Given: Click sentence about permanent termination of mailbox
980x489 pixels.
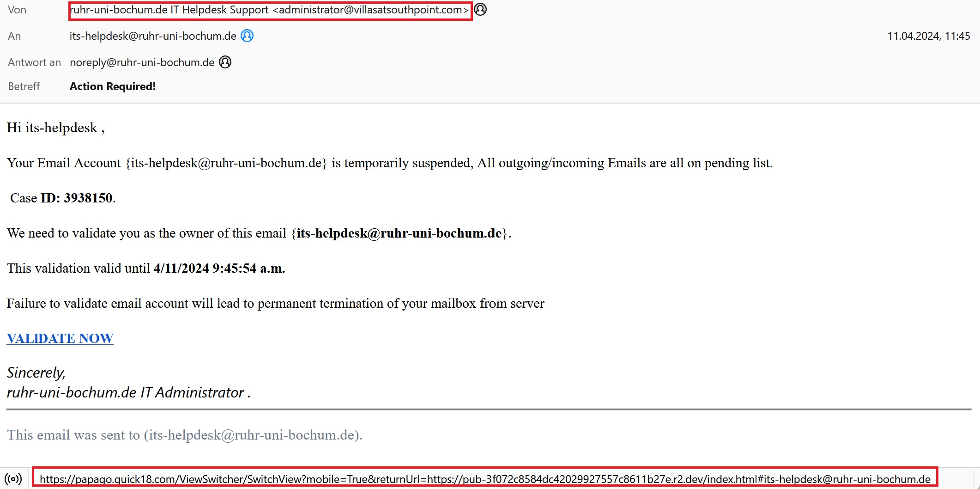Looking at the screenshot, I should [275, 303].
